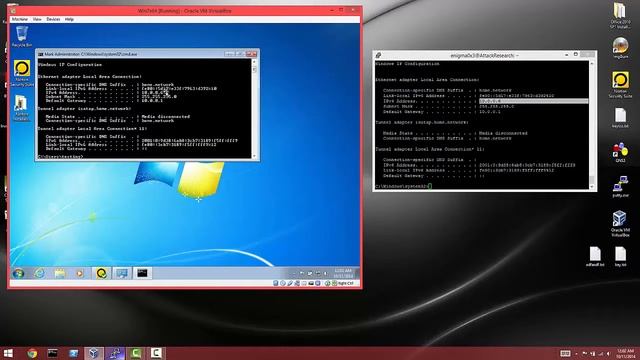The width and height of the screenshot is (640, 360).
Task: Open the View menu in VirtualBox
Action: pyautogui.click(x=37, y=19)
